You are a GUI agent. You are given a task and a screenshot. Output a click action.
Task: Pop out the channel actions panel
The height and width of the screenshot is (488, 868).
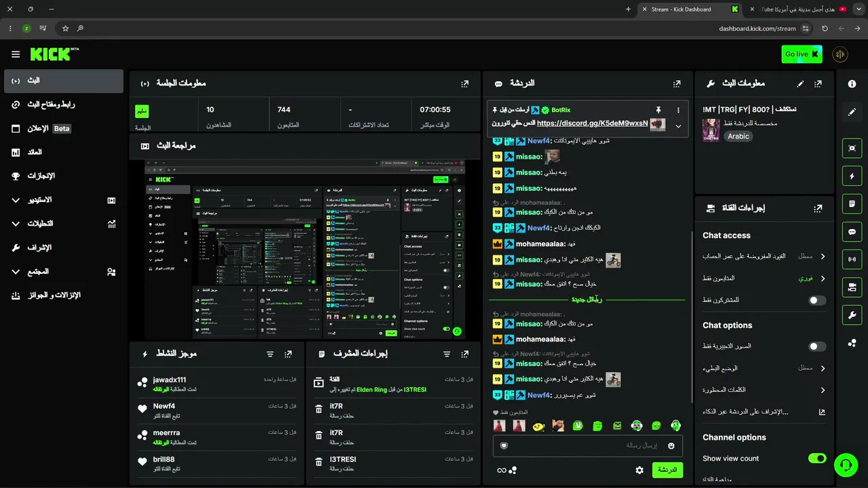[x=818, y=209]
